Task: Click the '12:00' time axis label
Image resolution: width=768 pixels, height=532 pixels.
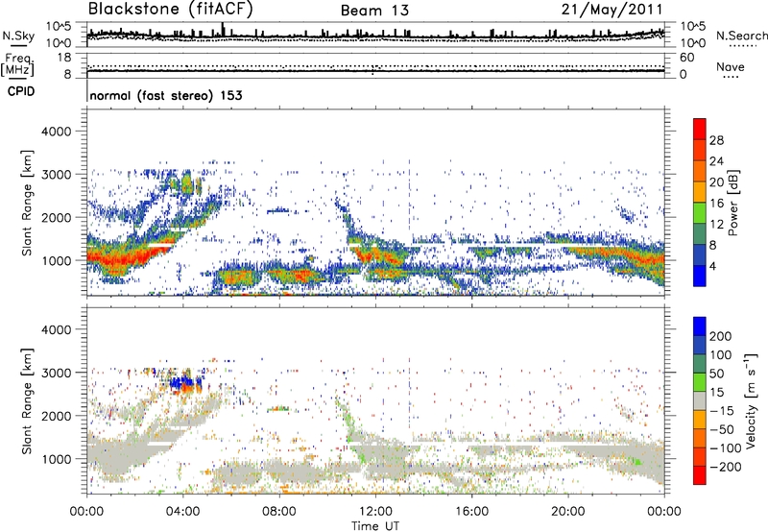Action: point(375,512)
